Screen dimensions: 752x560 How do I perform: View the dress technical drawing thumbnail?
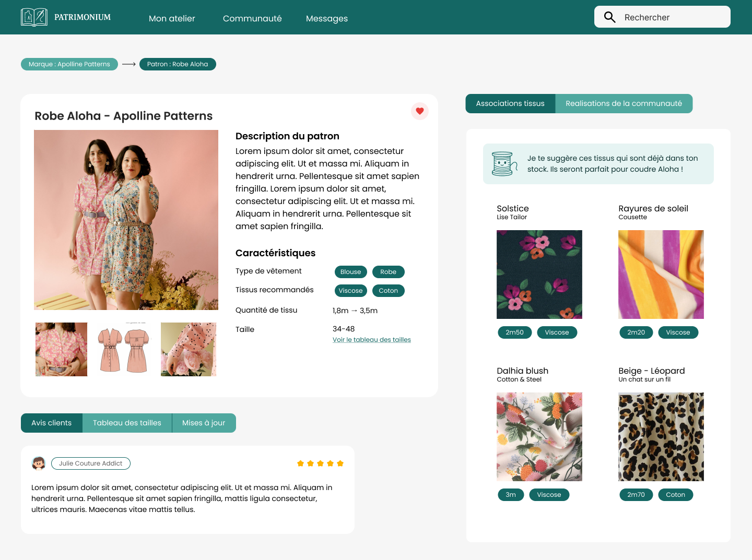pyautogui.click(x=124, y=349)
